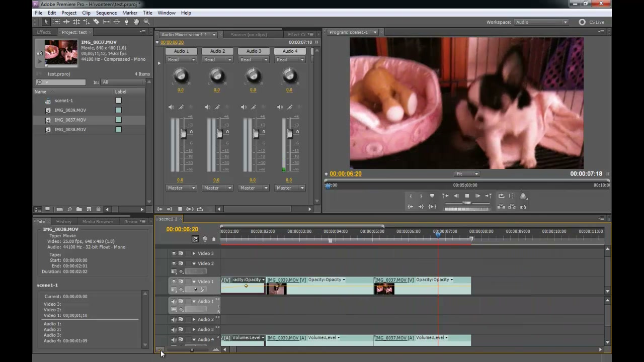
Task: Collapse the Audio 1 track
Action: coord(194,301)
